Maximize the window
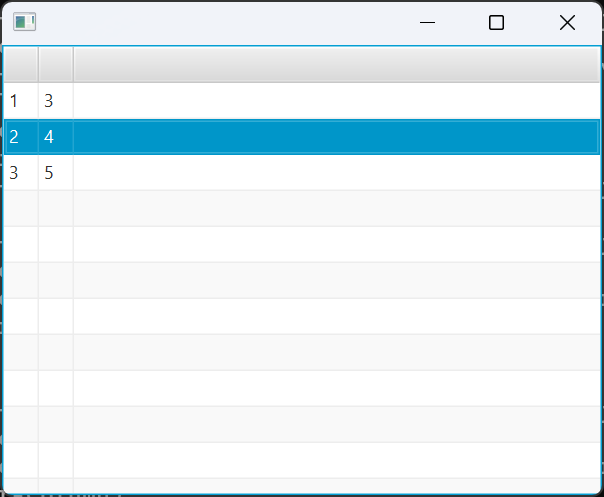Screen dimensions: 604x497 (496, 23)
